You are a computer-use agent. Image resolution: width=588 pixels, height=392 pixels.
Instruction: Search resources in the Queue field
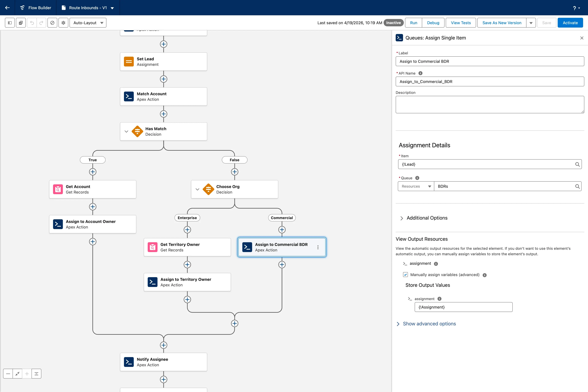pos(577,186)
